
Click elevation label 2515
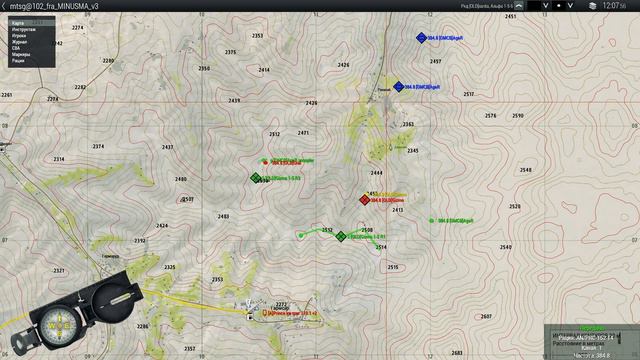tap(393, 267)
